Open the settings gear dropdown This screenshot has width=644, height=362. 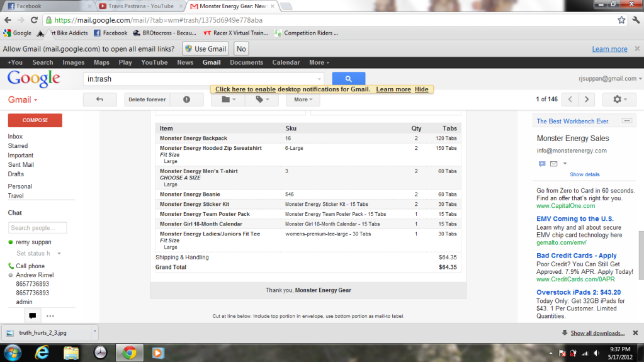coord(619,99)
